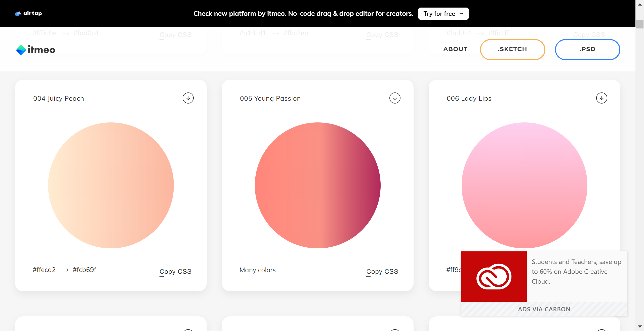
Task: Copy CSS for Juicy Peach
Action: pos(175,272)
